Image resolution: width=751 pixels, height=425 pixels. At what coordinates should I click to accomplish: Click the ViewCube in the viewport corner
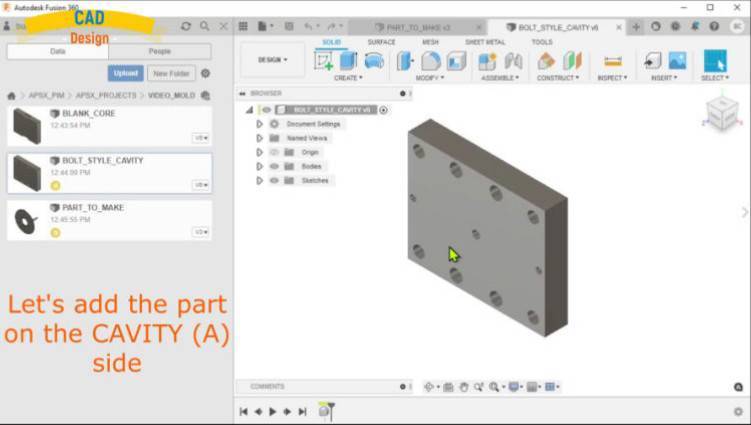721,111
